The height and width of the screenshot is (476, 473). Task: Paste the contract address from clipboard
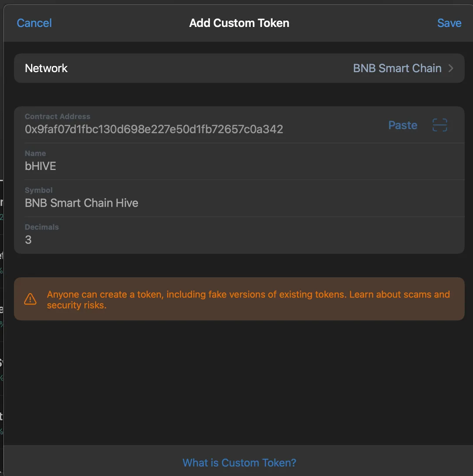(x=402, y=125)
